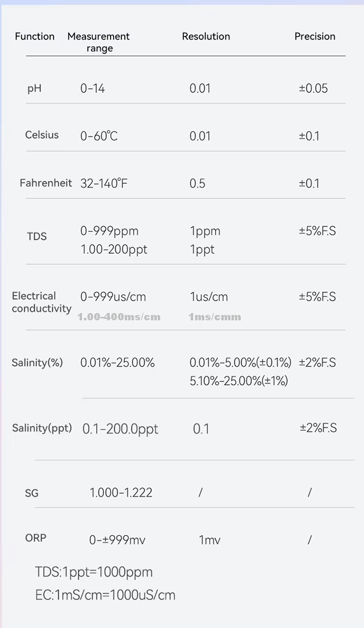Select the Resolution column header
Screen dimensions: 364x628
pos(206,36)
